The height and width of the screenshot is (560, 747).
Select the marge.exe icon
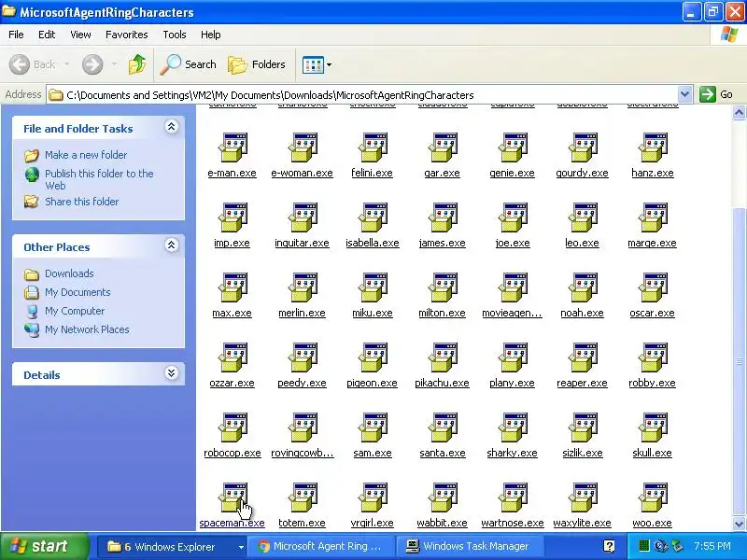coord(653,217)
